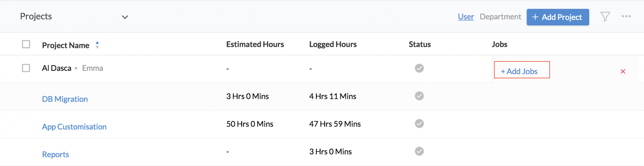Click the status checkmark for App Customisation

coord(419,123)
